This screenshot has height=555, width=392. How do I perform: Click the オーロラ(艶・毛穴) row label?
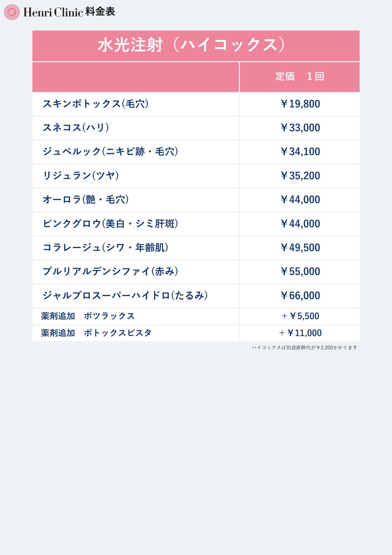coord(86,200)
